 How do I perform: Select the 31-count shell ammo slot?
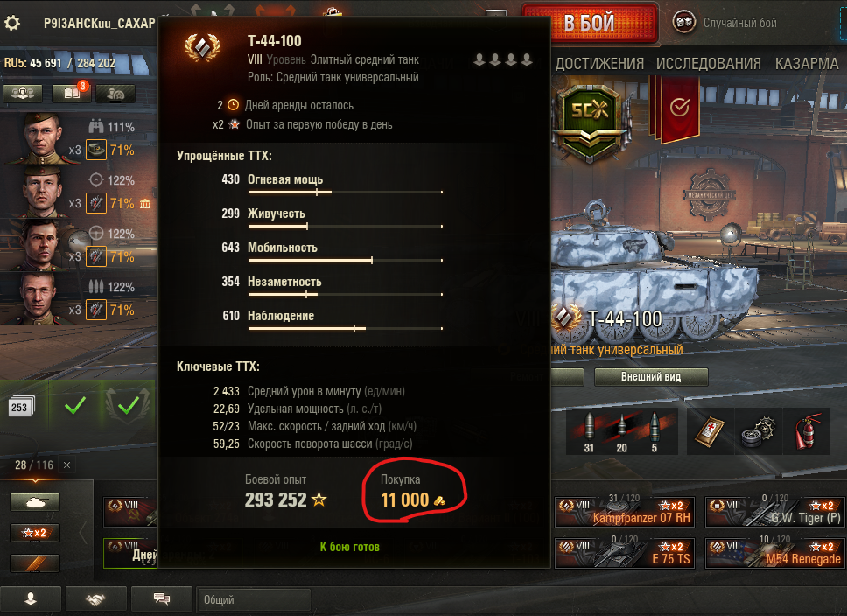(589, 431)
